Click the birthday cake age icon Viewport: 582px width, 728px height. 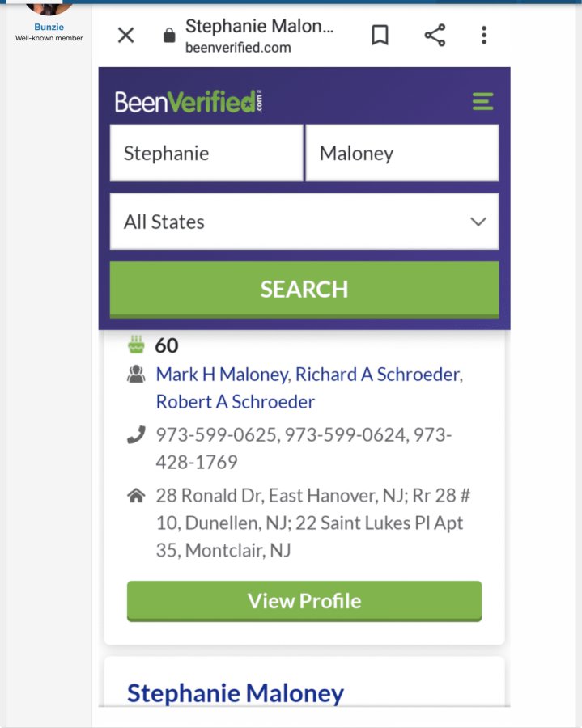tap(136, 345)
